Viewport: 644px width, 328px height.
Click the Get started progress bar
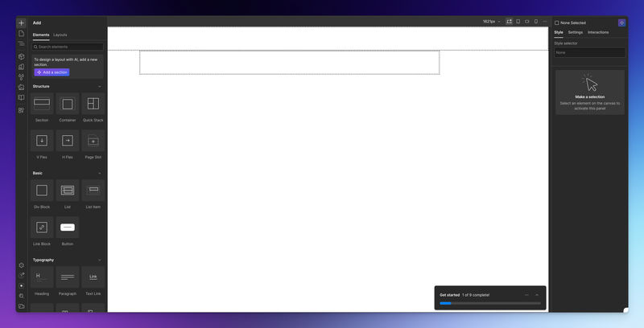point(490,303)
